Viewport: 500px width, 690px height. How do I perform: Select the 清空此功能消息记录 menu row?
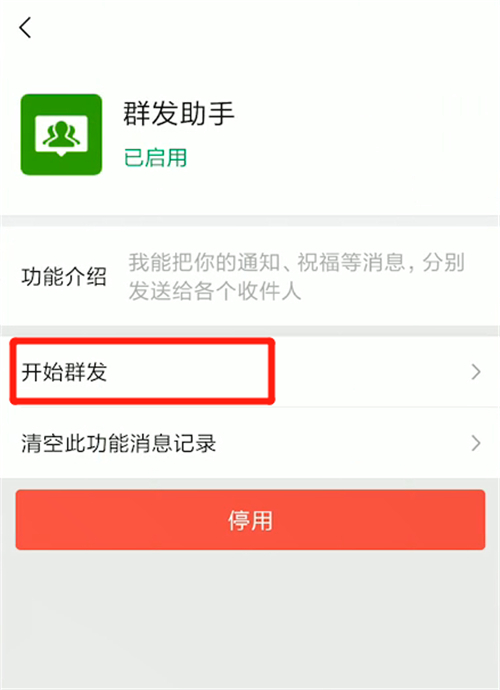(250, 443)
